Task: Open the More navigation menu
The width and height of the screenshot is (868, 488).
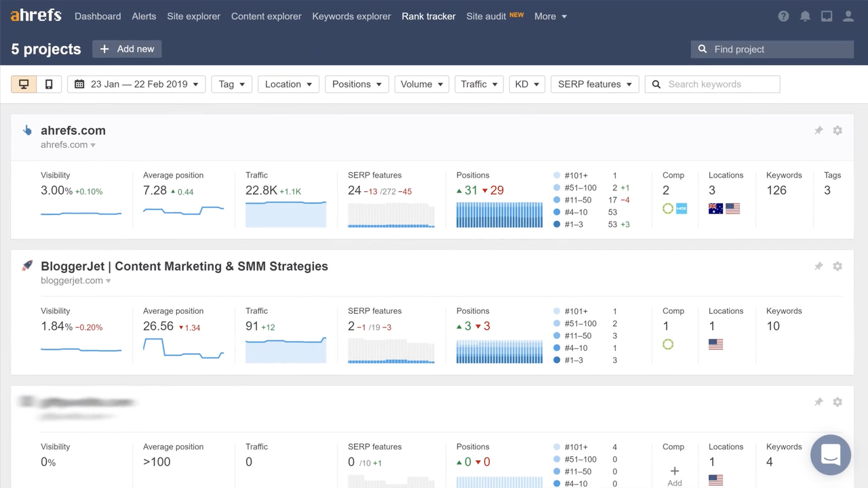Action: click(x=550, y=16)
